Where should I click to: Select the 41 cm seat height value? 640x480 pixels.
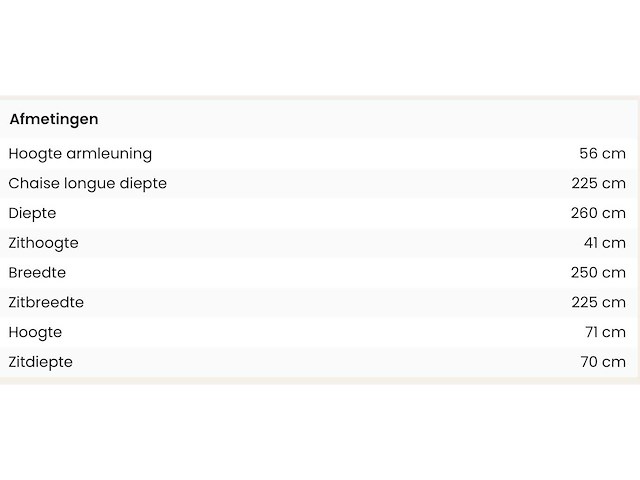[x=605, y=243]
